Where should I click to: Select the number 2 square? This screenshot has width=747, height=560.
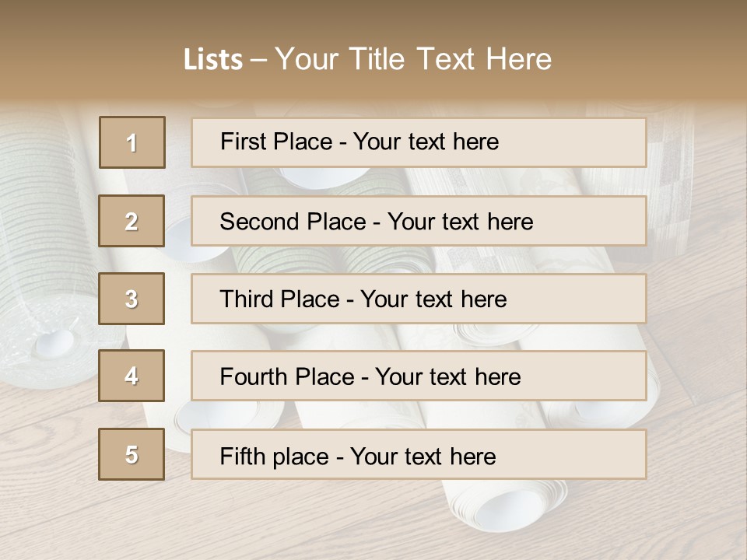[132, 221]
